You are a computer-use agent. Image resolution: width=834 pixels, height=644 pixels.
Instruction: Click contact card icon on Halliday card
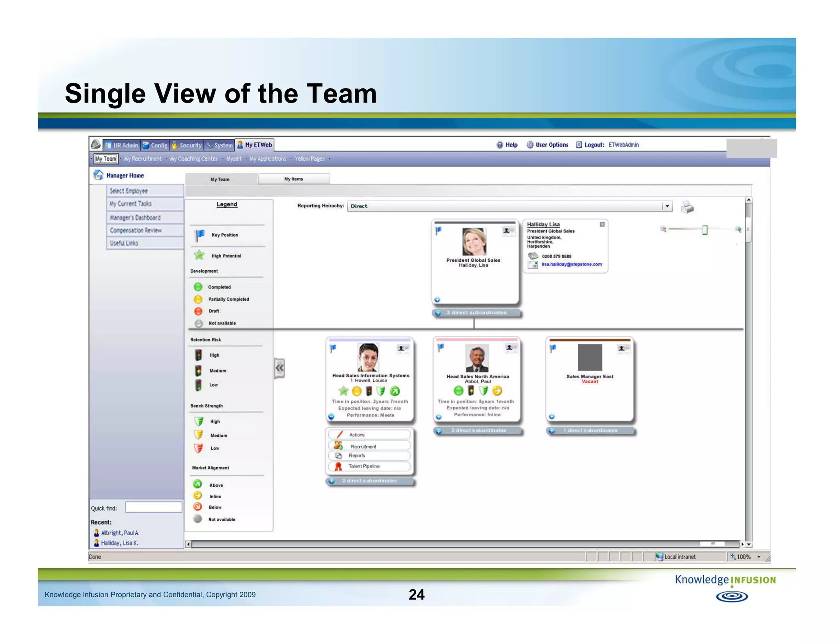pos(508,231)
